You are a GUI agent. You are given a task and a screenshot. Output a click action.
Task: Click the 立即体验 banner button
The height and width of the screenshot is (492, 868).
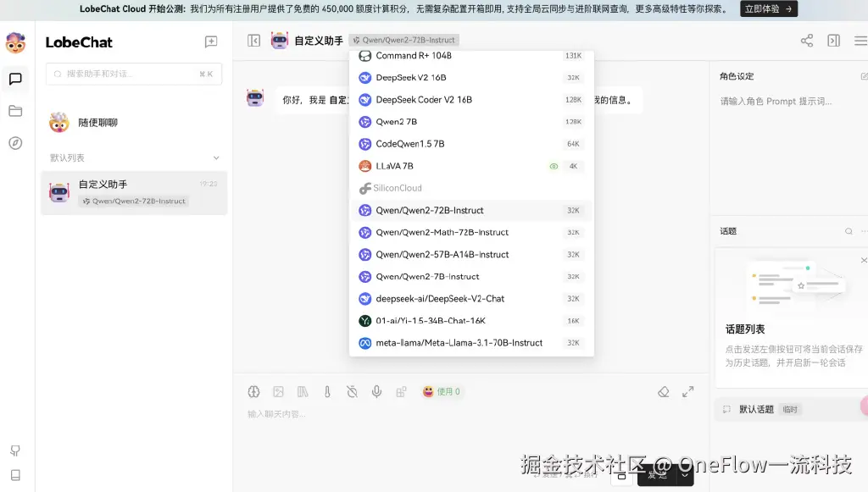point(768,8)
